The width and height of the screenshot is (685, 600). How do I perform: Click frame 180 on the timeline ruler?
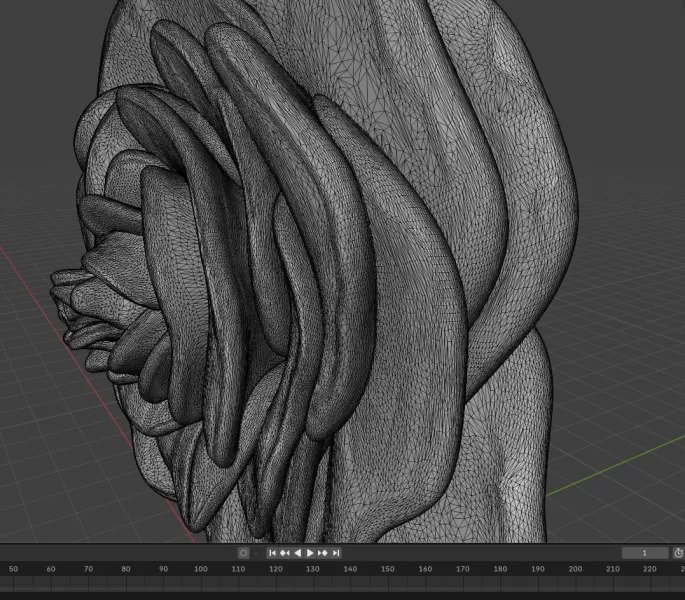pos(500,569)
